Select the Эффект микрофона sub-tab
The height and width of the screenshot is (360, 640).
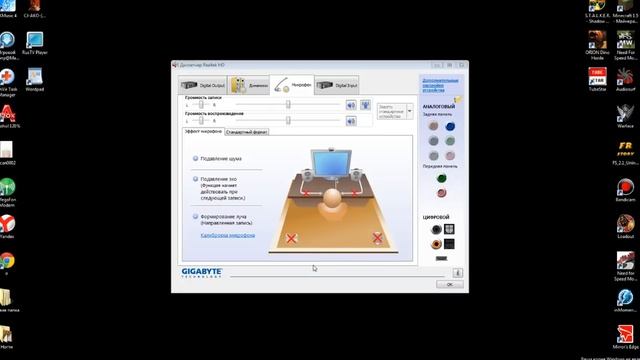tap(203, 131)
